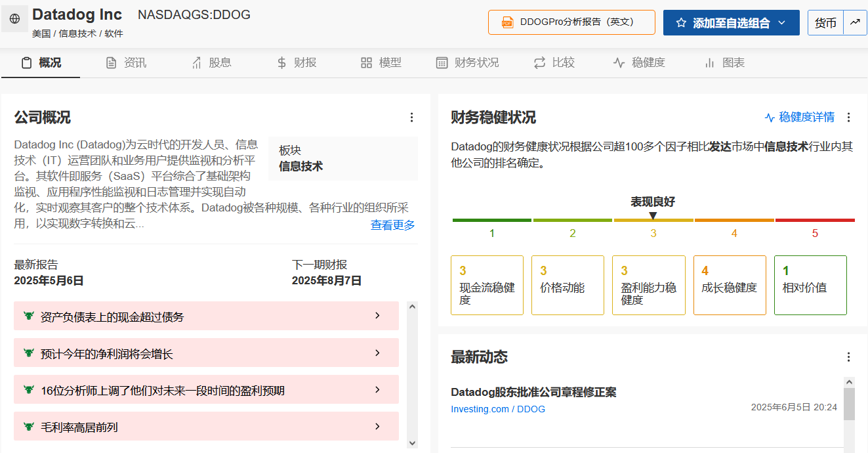Click 下一期财报 date 2025年8月7日
Viewport: 868px width, 453px height.
pos(327,281)
